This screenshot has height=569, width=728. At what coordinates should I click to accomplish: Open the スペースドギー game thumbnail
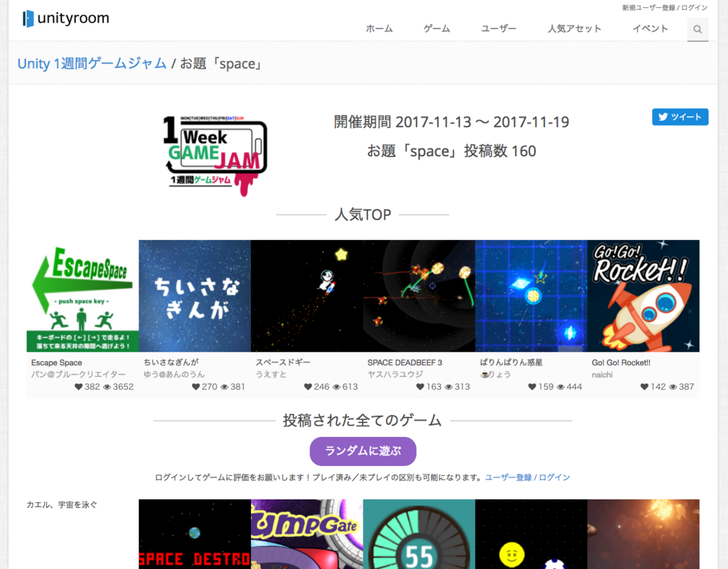click(307, 296)
